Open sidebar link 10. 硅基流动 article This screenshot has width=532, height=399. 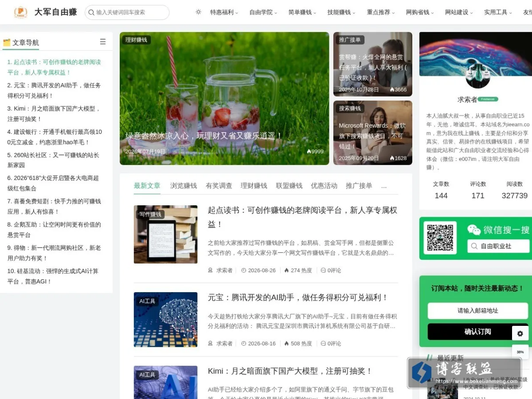pos(53,276)
